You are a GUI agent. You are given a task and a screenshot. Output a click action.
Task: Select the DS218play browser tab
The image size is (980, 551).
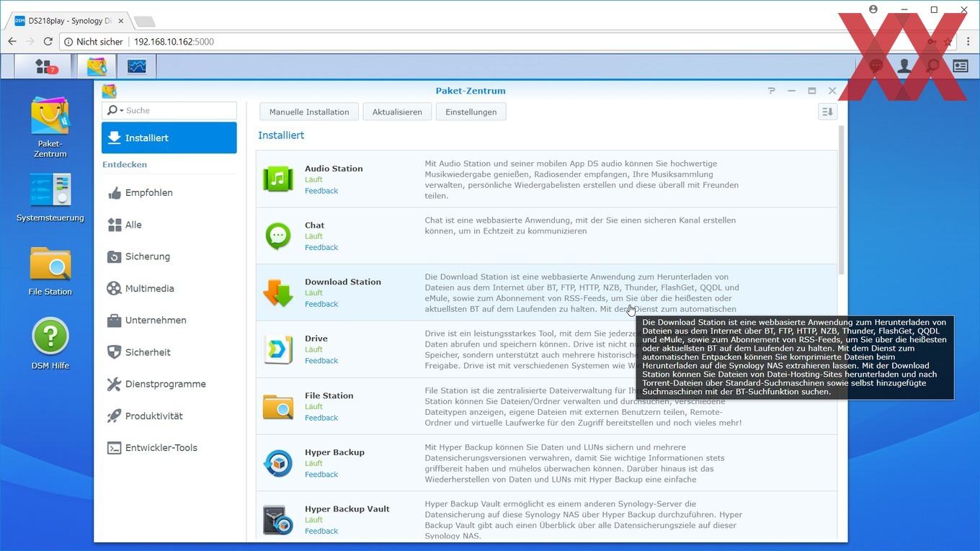click(68, 20)
